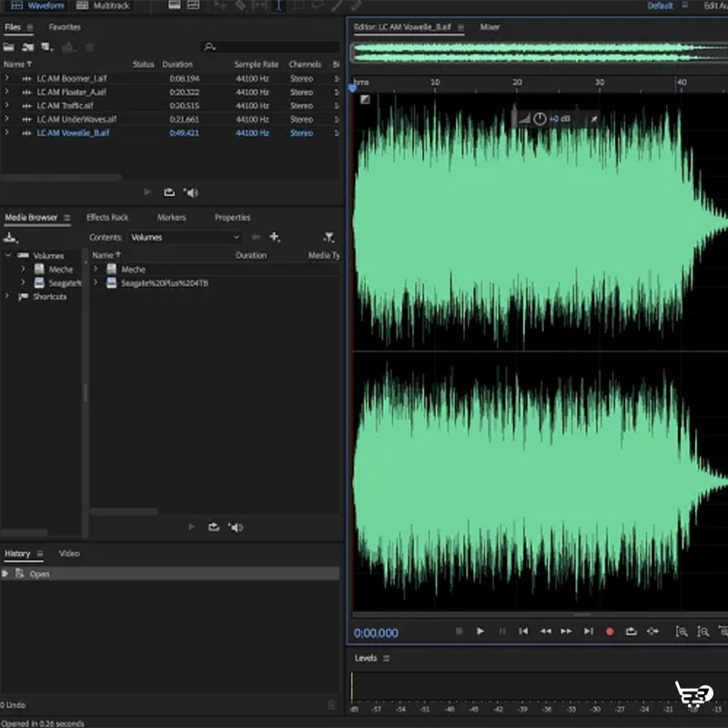
Task: Open the Media Browser panel menu
Action: pyautogui.click(x=67, y=217)
